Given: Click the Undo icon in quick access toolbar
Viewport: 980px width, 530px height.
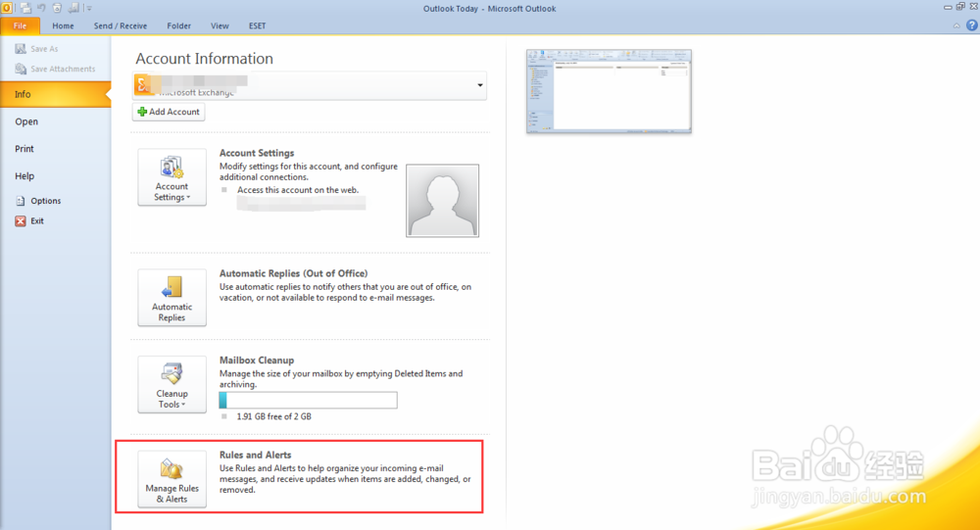Looking at the screenshot, I should 42,8.
